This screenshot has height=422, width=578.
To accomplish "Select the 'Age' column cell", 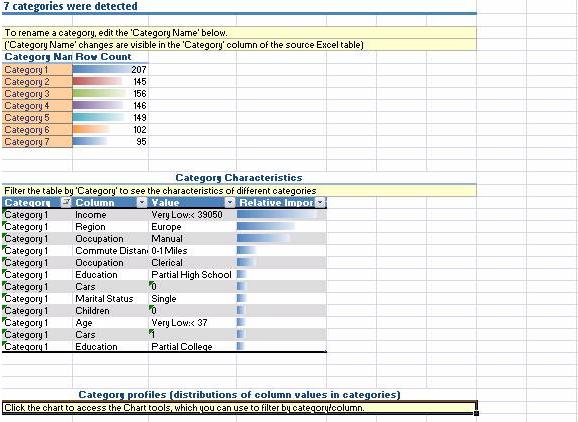I will [111, 322].
